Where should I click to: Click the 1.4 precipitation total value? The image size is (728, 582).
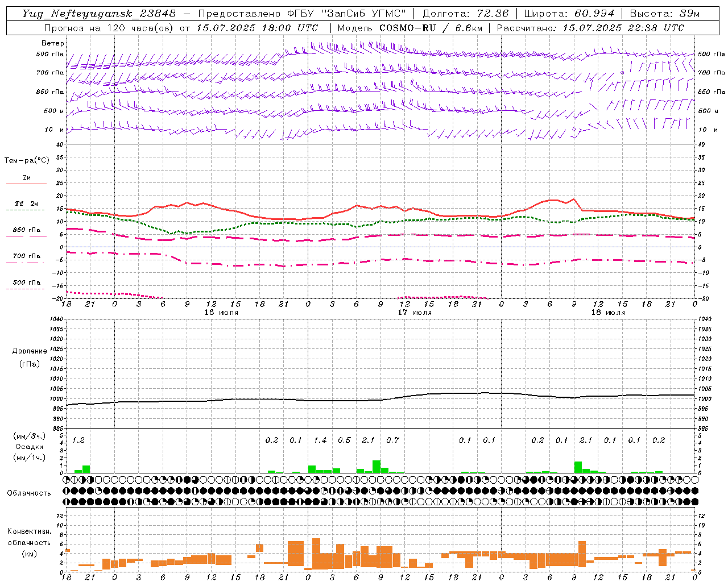tap(320, 440)
